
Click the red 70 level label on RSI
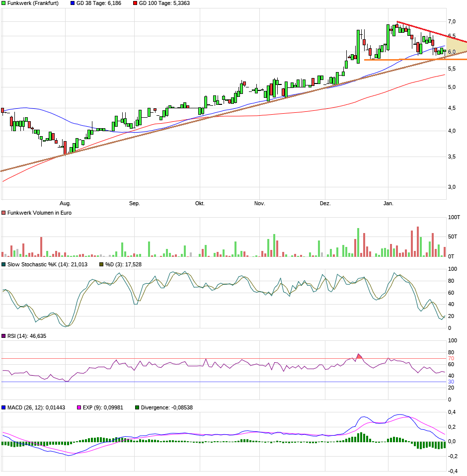[x=452, y=358]
